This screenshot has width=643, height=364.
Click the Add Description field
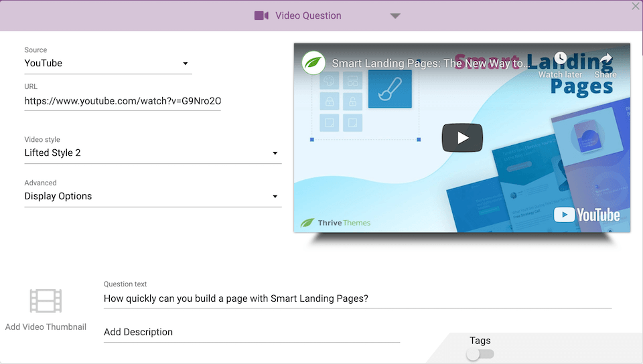point(252,332)
